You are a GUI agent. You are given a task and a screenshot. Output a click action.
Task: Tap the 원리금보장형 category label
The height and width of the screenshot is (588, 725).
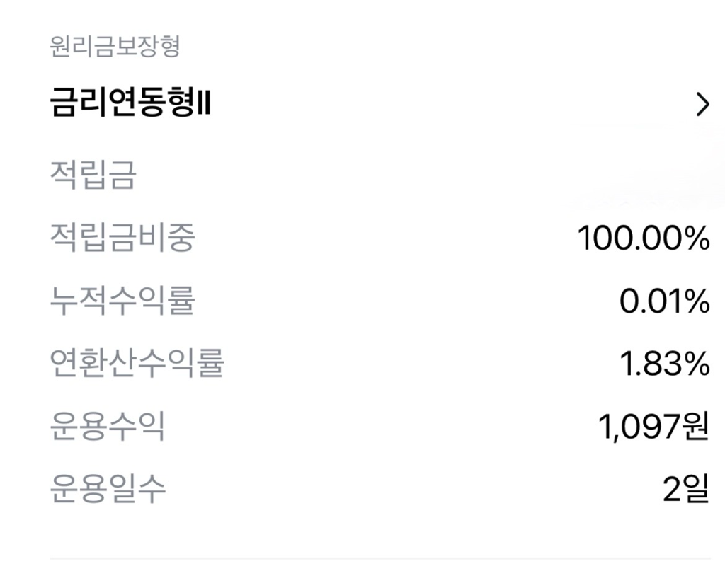tap(115, 47)
